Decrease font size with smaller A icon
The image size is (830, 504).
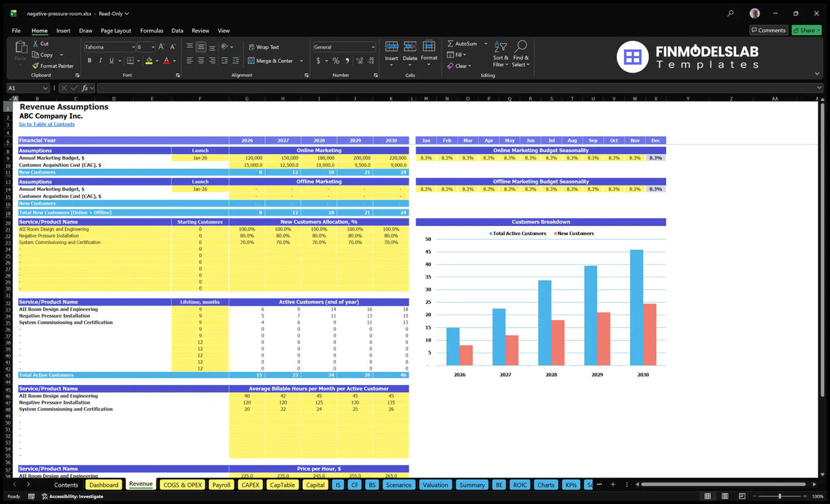pyautogui.click(x=172, y=47)
